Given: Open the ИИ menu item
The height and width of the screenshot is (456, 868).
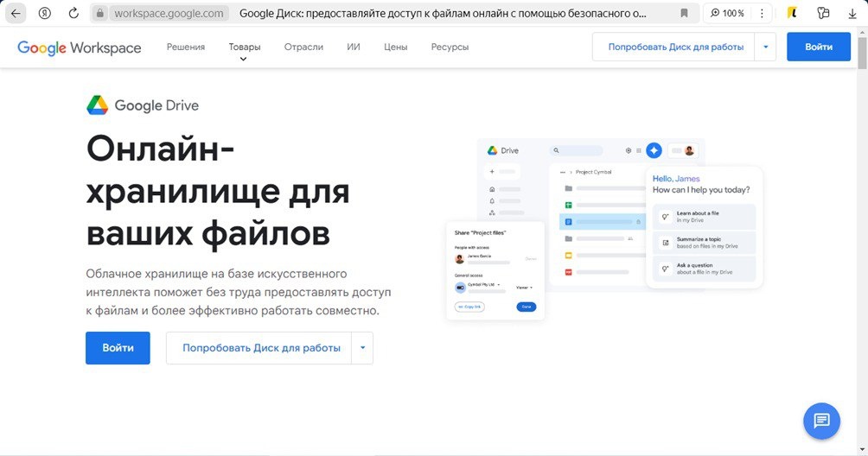Looking at the screenshot, I should pos(354,47).
